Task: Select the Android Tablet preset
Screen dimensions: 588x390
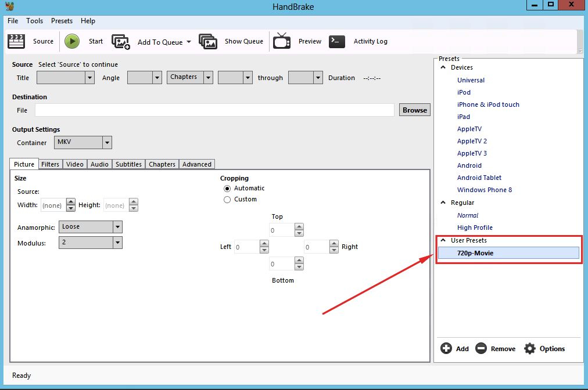Action: [x=479, y=178]
